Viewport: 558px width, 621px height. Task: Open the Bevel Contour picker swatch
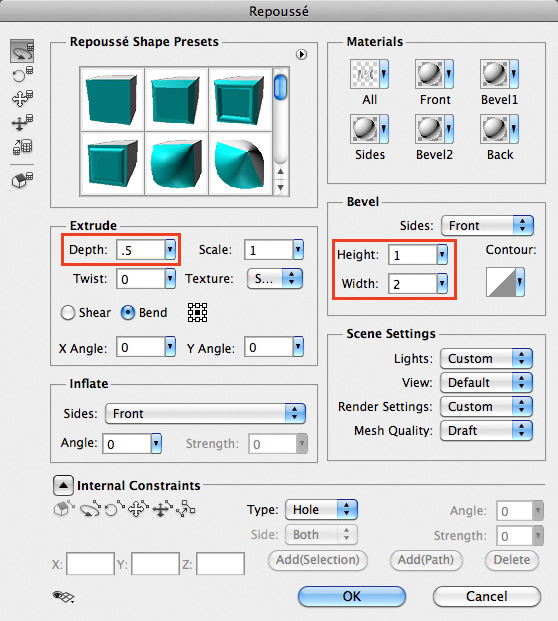coord(505,282)
